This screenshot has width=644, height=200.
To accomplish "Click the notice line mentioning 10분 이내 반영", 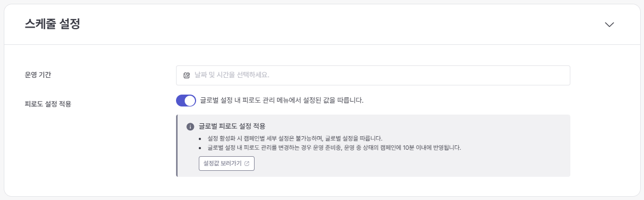I will (x=334, y=148).
